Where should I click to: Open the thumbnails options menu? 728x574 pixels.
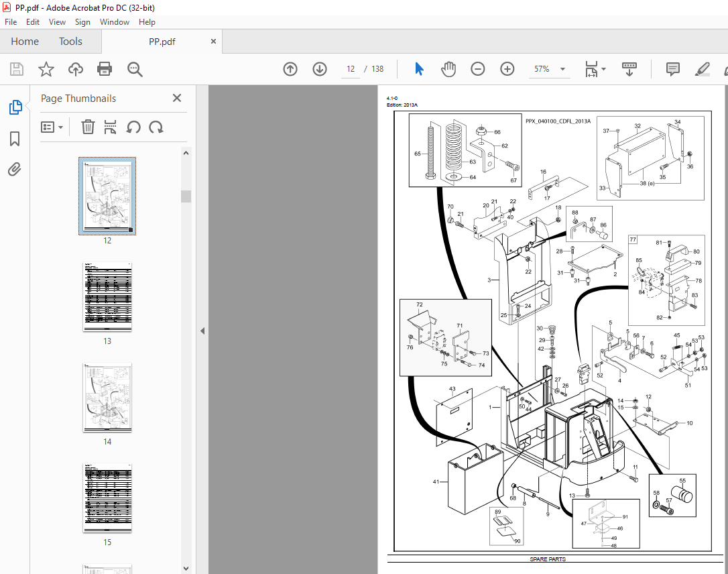tap(52, 127)
